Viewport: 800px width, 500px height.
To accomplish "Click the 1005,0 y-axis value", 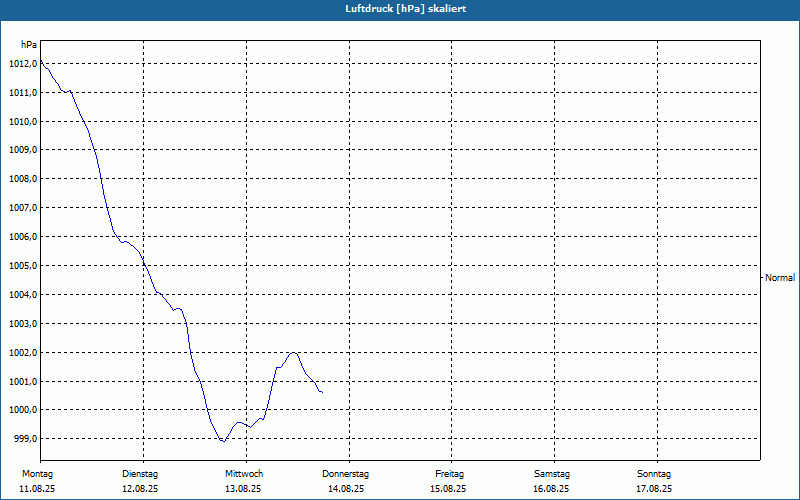I will pyautogui.click(x=23, y=266).
